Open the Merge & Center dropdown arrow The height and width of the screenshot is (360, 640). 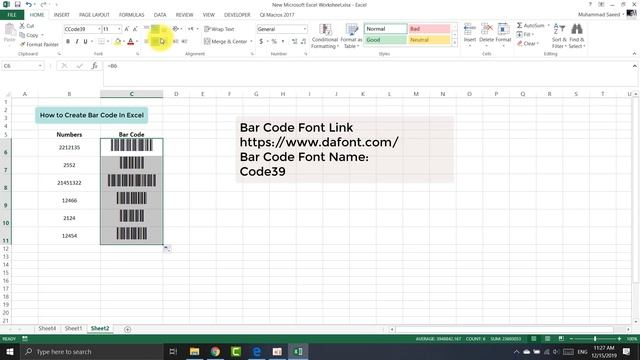[251, 41]
